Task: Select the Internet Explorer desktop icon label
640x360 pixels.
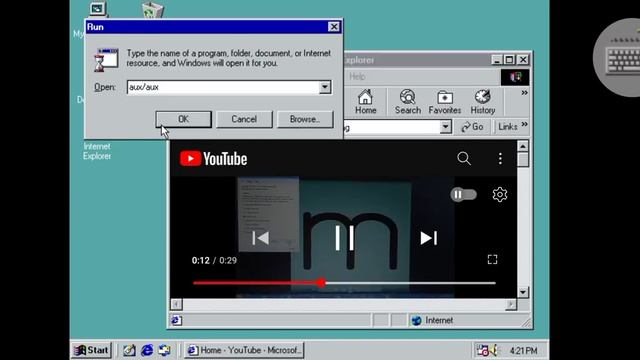Action: coord(97,151)
